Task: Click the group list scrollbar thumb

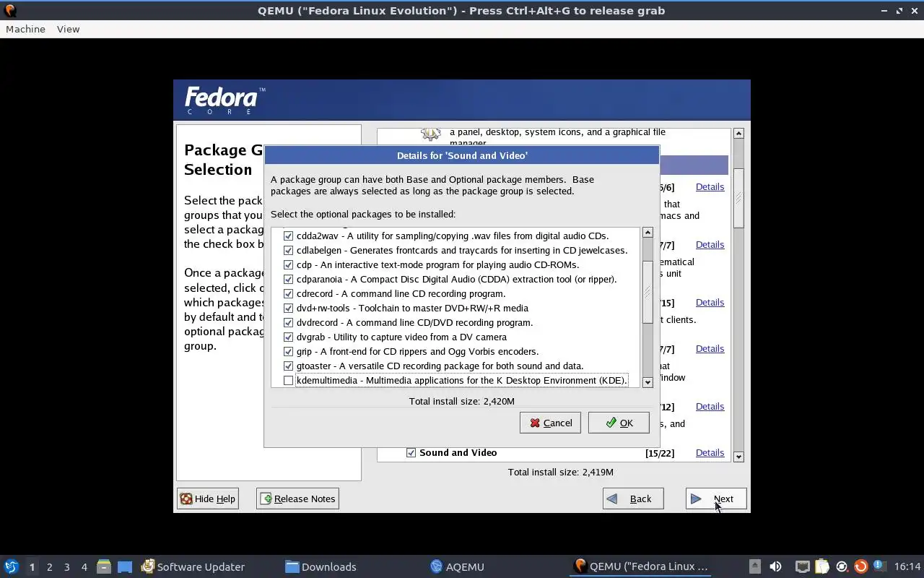Action: 738,198
